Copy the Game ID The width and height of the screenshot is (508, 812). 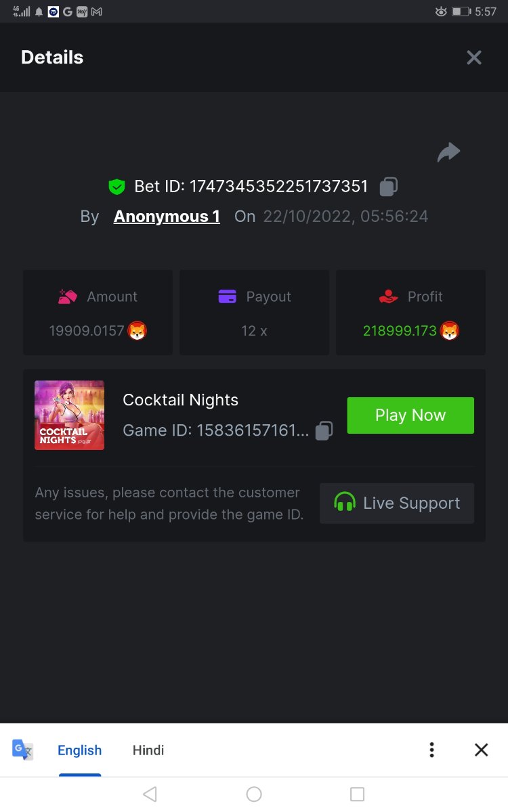[324, 431]
